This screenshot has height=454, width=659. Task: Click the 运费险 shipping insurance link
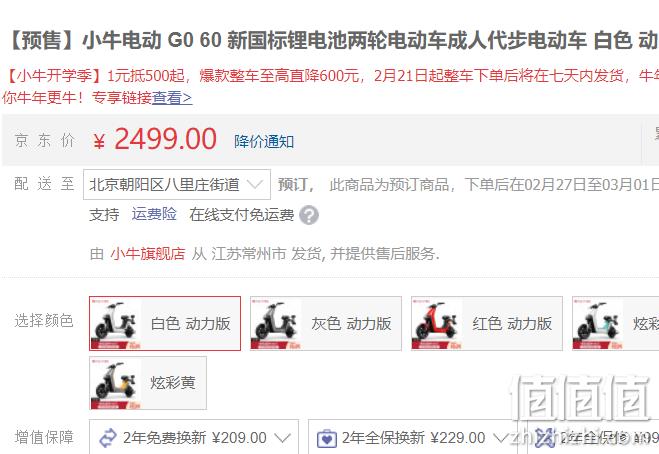click(x=154, y=214)
